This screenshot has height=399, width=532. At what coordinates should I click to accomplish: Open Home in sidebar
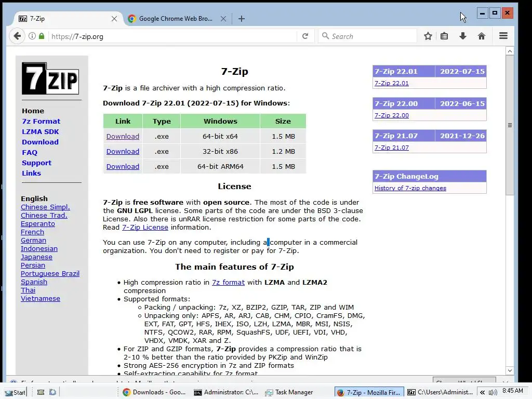pos(33,111)
